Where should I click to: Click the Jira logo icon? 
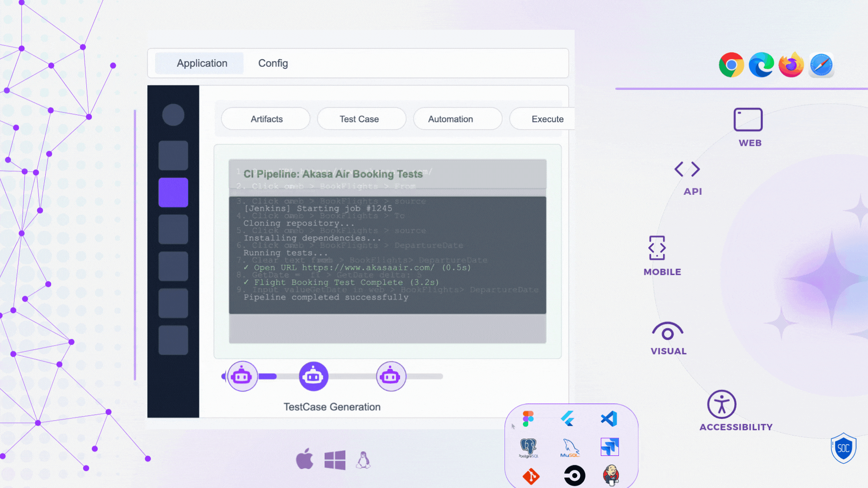[609, 447]
